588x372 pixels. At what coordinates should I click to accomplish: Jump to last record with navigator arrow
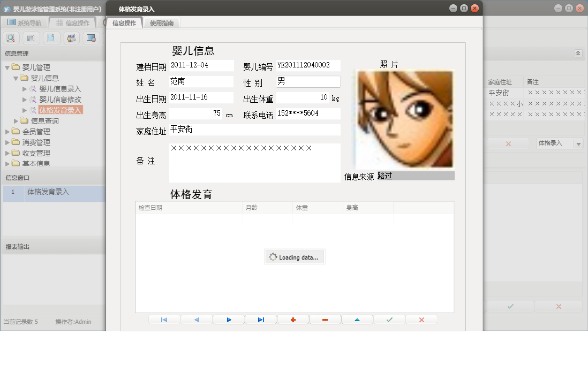(x=261, y=319)
